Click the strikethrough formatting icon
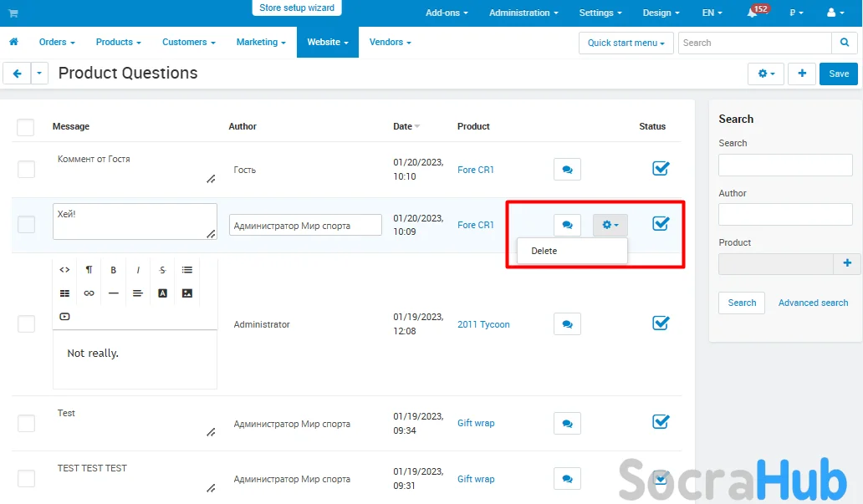This screenshot has height=504, width=863. point(162,270)
